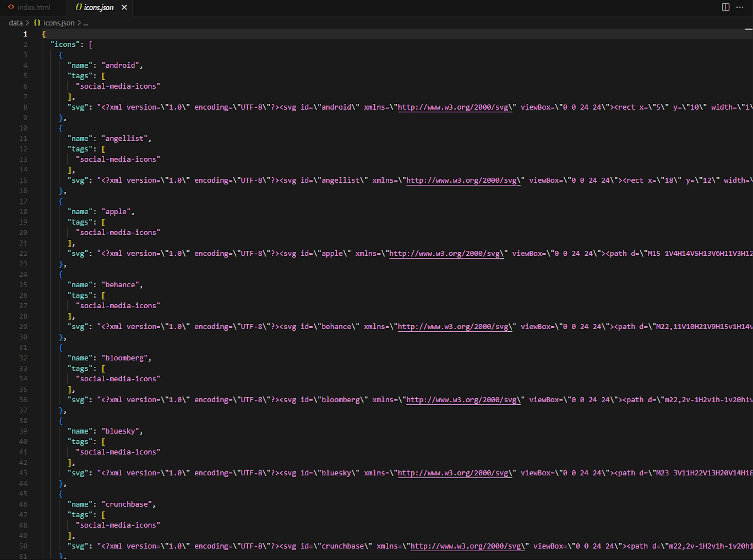The width and height of the screenshot is (753, 560).
Task: Click the blue brace on line 3
Action: [x=61, y=55]
